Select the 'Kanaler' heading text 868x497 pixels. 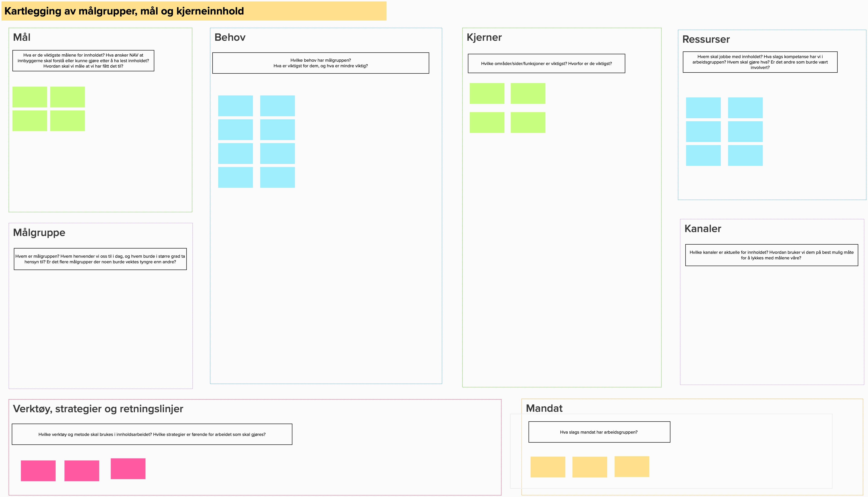[702, 228]
